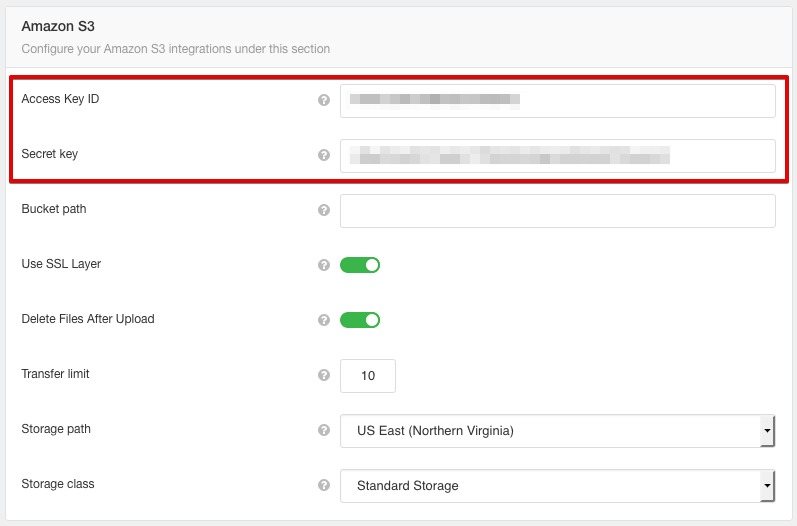Viewport: 797px width, 526px height.
Task: Click help icon beside Delete Files After Upload
Action: 324,320
